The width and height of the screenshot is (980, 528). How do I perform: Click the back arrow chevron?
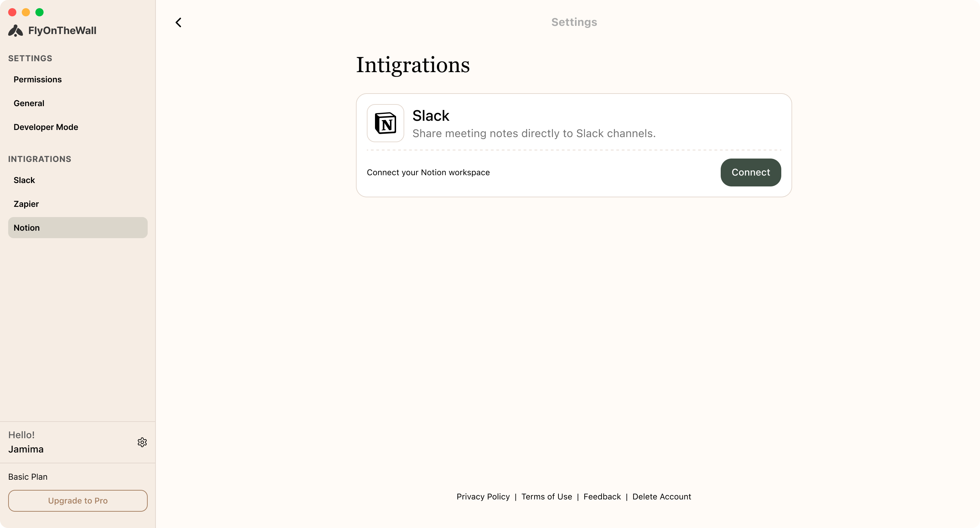pos(178,22)
